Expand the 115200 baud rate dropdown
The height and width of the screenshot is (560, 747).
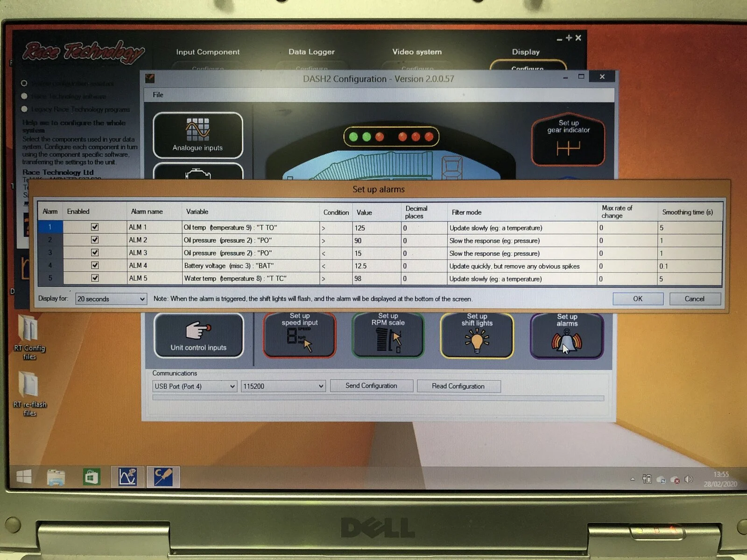283,386
